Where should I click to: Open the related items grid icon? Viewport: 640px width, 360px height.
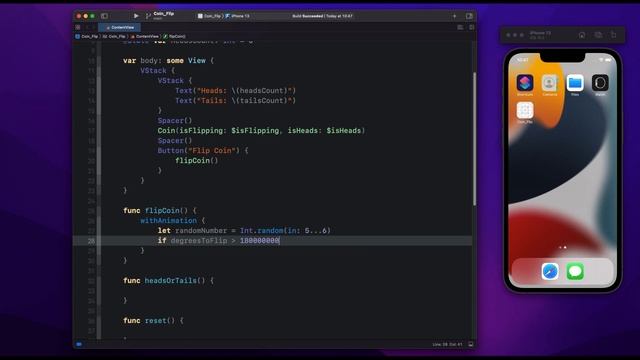click(78, 27)
